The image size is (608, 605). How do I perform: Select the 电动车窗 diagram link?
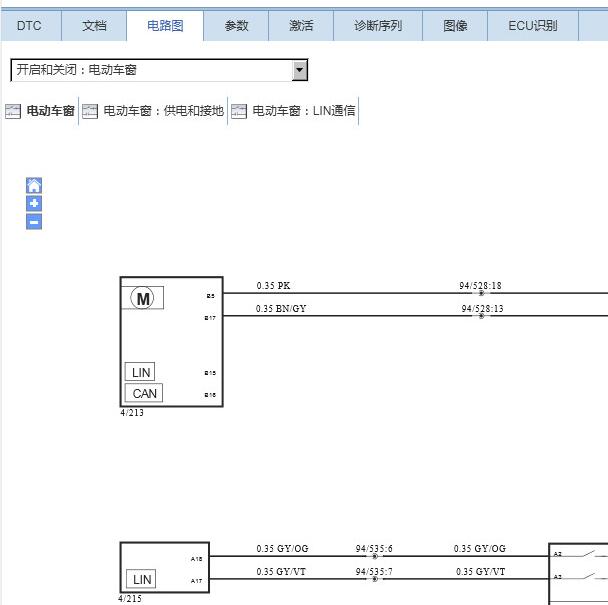tap(50, 111)
